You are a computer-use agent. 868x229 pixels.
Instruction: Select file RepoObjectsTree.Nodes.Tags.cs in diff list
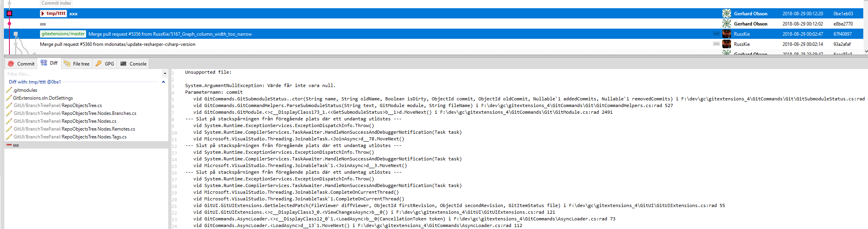click(x=70, y=137)
